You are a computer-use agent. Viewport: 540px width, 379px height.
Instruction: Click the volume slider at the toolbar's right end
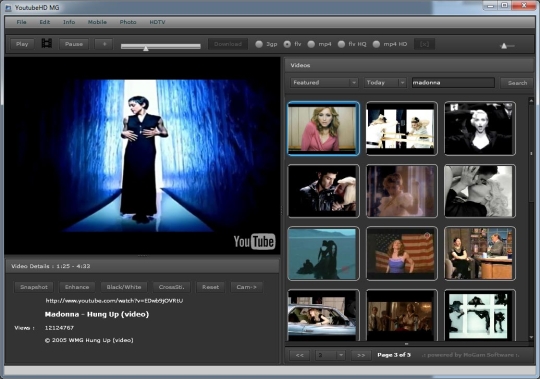coord(507,45)
